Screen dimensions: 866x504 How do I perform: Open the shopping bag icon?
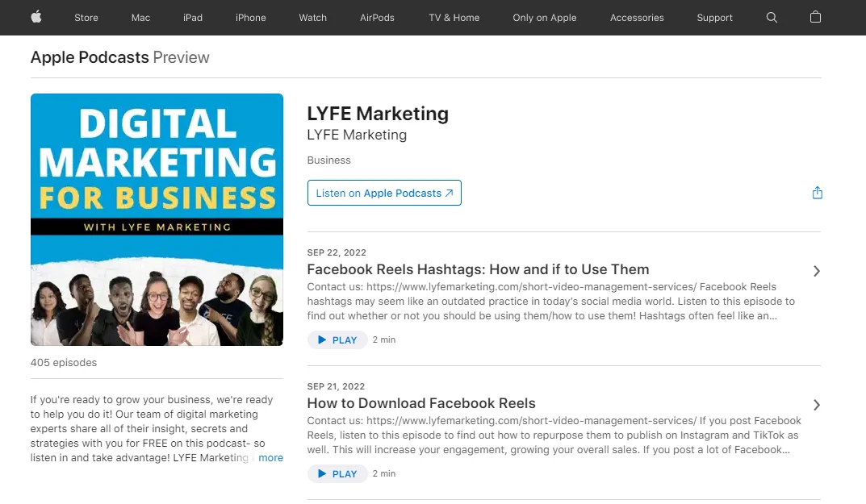815,17
